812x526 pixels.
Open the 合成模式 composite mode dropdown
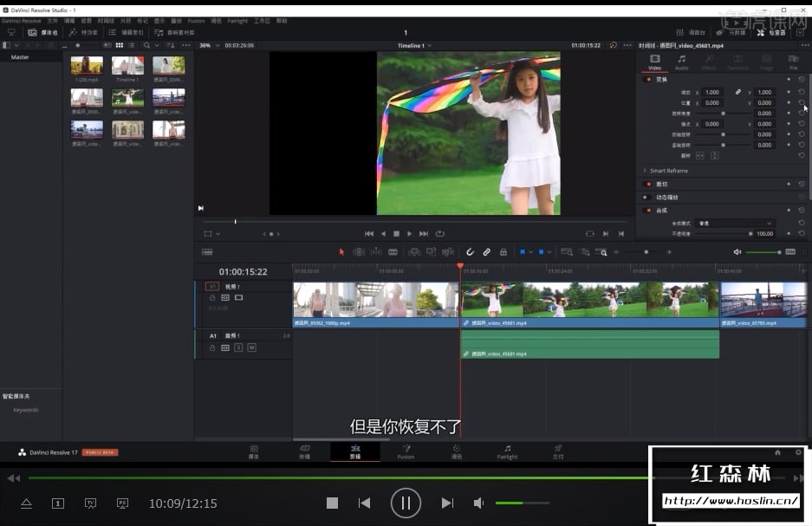pyautogui.click(x=735, y=223)
